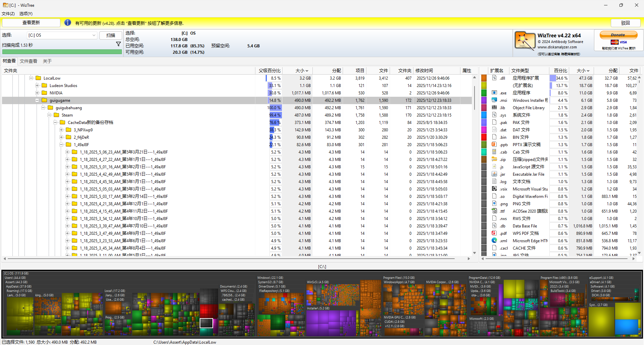Click the .exe file type icon

494,93
